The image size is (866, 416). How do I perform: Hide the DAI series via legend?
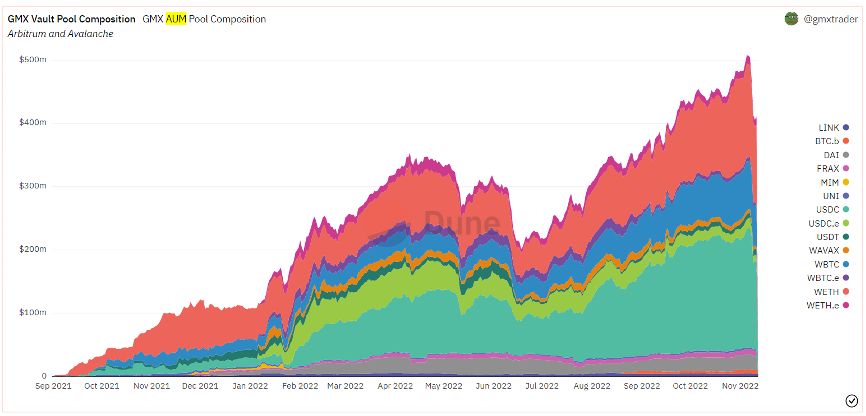(x=836, y=155)
